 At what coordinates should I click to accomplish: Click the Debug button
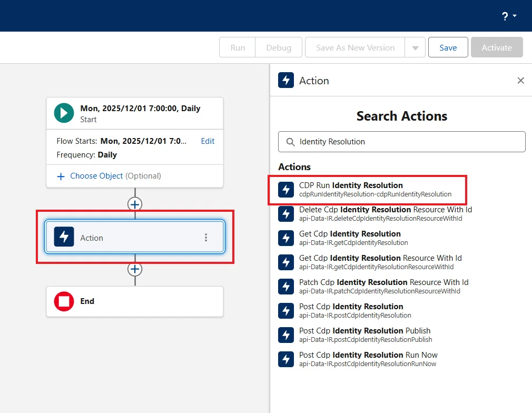(279, 47)
